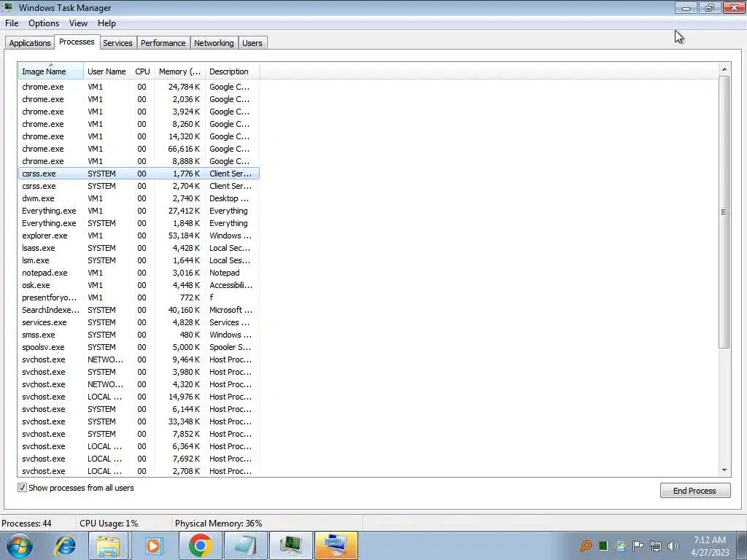Open the Help menu
This screenshot has width=747, height=560.
click(107, 23)
